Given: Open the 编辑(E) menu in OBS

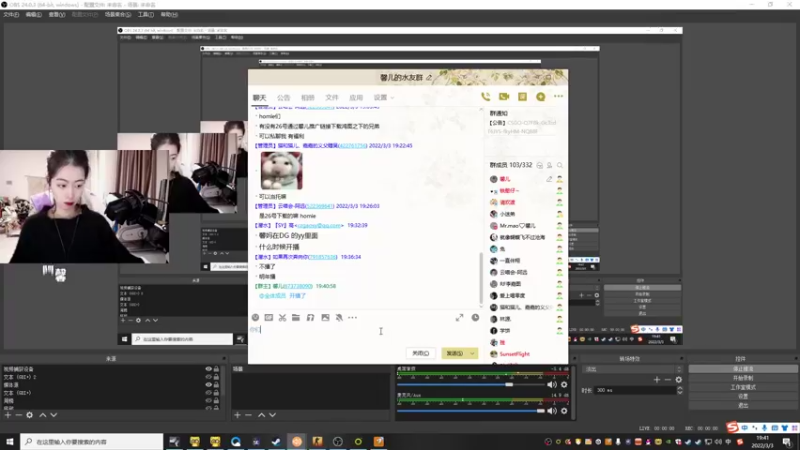Looking at the screenshot, I should (x=34, y=15).
